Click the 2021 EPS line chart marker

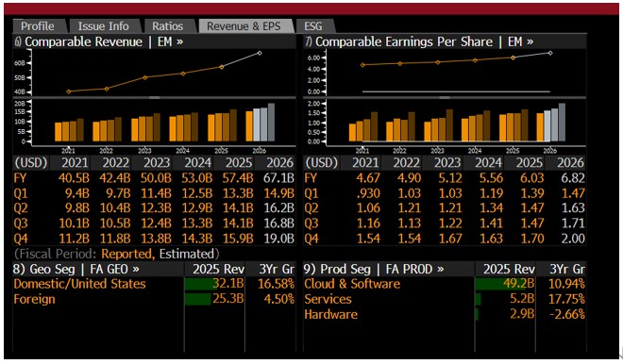pyautogui.click(x=362, y=65)
